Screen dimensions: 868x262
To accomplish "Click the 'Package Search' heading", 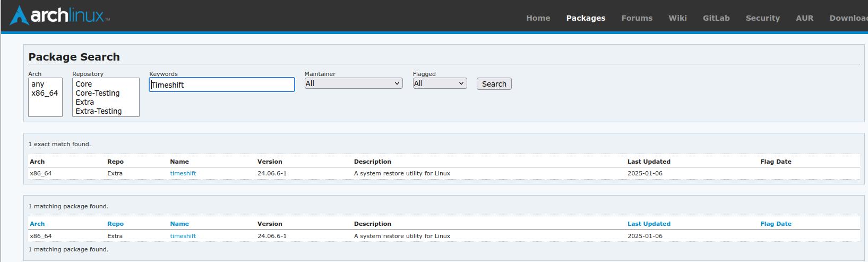I will point(74,57).
